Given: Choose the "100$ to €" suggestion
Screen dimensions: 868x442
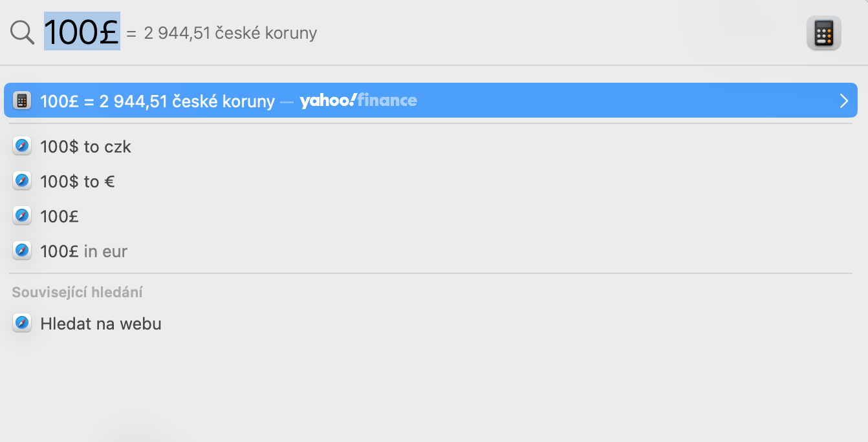Looking at the screenshot, I should tap(78, 182).
